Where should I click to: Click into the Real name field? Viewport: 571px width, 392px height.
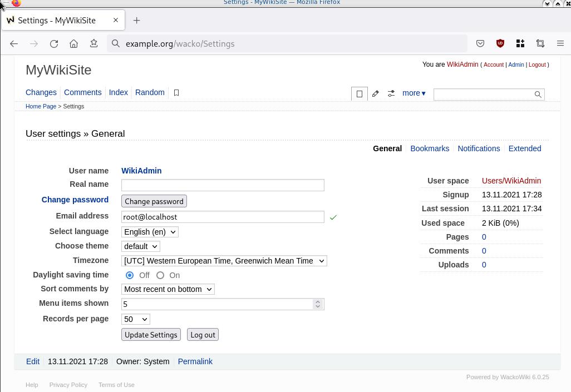point(223,185)
